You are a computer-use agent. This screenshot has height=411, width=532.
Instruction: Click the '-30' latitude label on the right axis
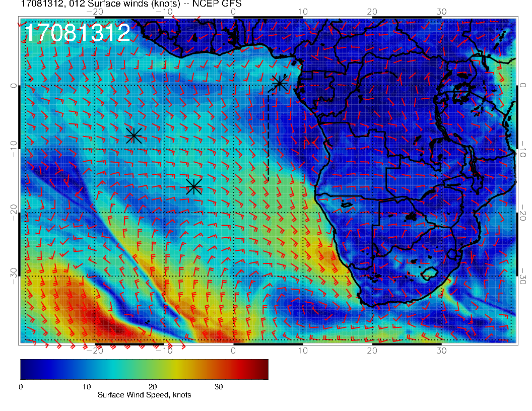(523, 277)
